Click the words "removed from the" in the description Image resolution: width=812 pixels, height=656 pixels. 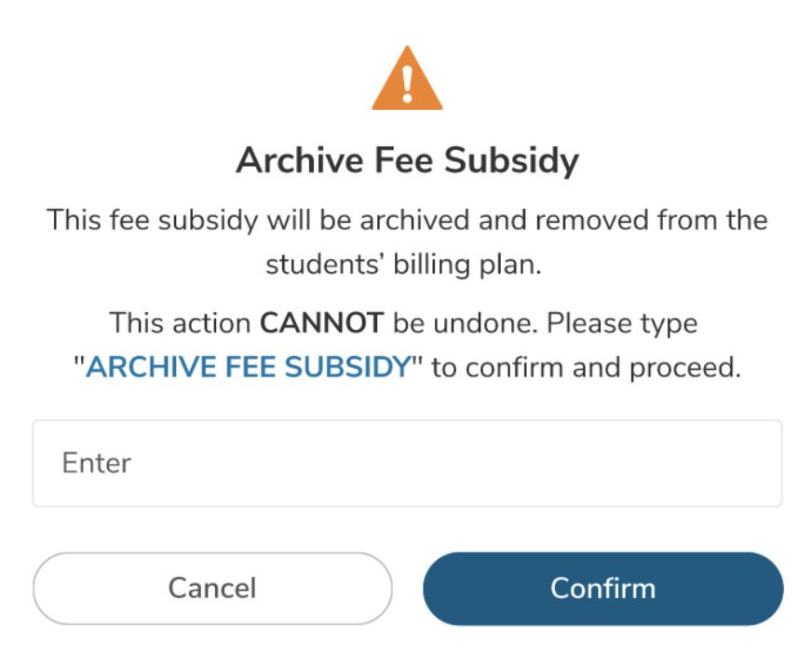662,221
